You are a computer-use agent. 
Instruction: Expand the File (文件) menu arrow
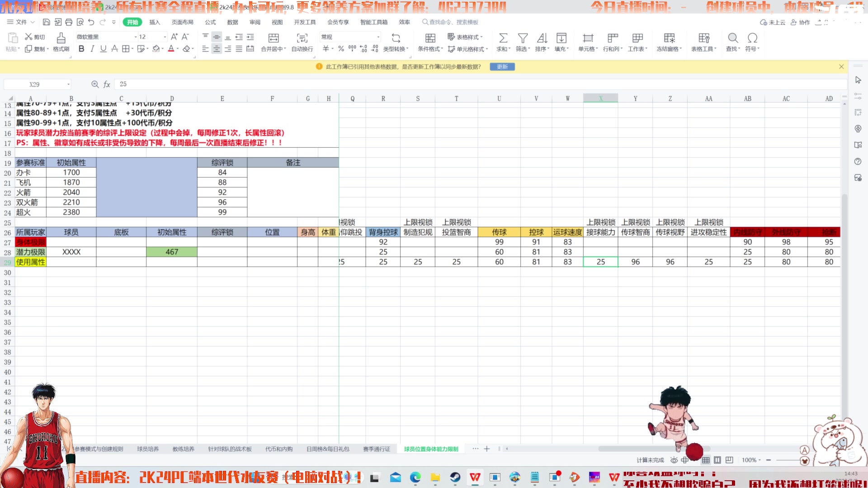tap(33, 22)
